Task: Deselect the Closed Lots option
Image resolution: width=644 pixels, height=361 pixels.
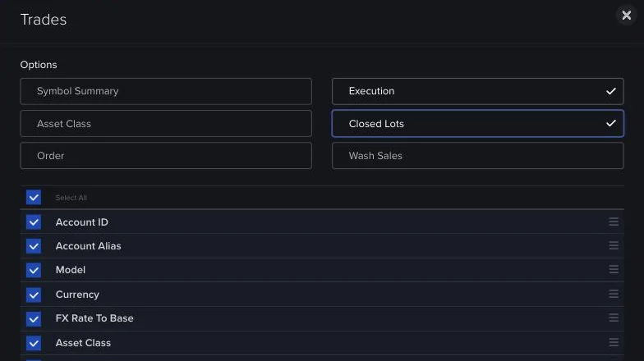Action: (x=478, y=123)
